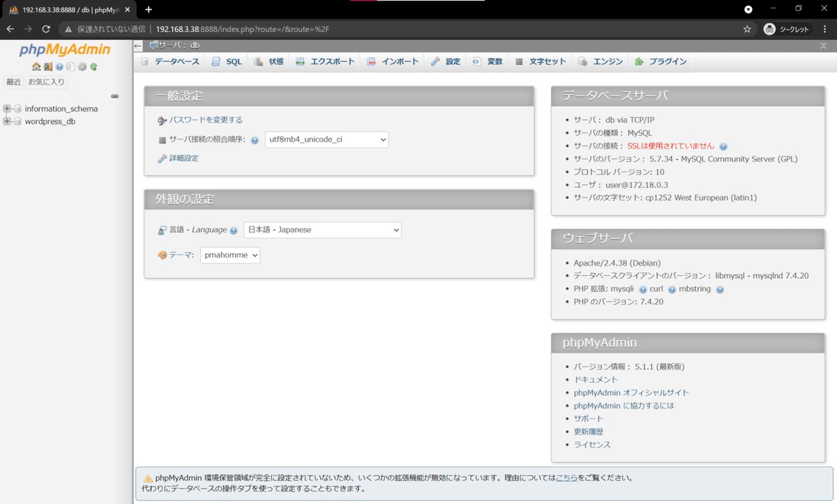
Task: Open the 設定 tab
Action: click(x=446, y=61)
